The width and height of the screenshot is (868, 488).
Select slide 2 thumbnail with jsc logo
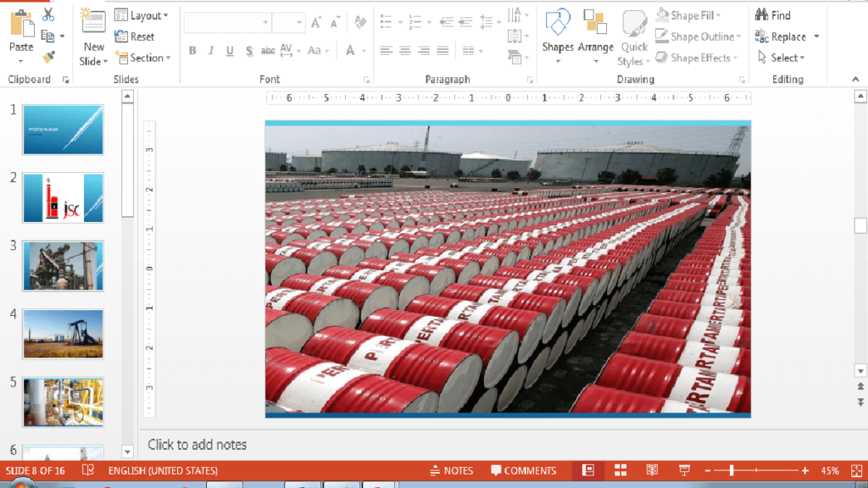63,197
